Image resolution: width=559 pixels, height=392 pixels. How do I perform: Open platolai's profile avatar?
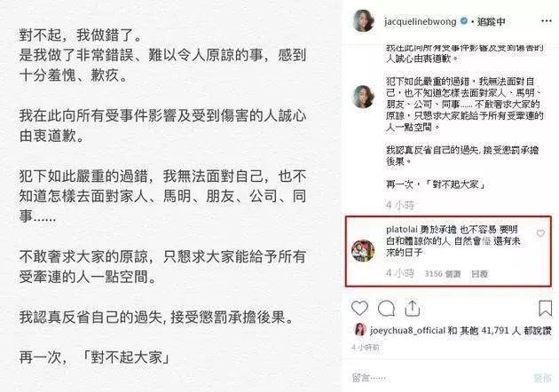[363, 251]
